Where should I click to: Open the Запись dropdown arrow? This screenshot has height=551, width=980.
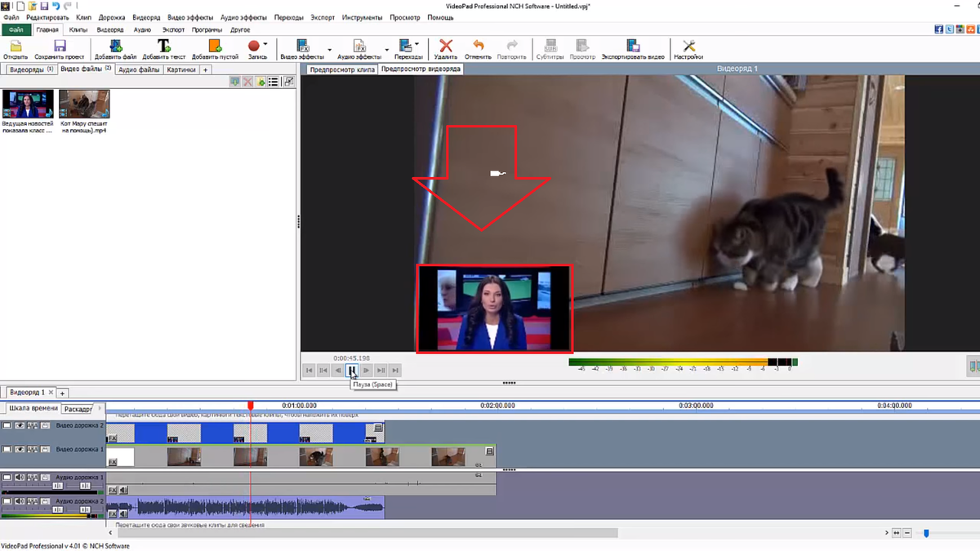(265, 45)
